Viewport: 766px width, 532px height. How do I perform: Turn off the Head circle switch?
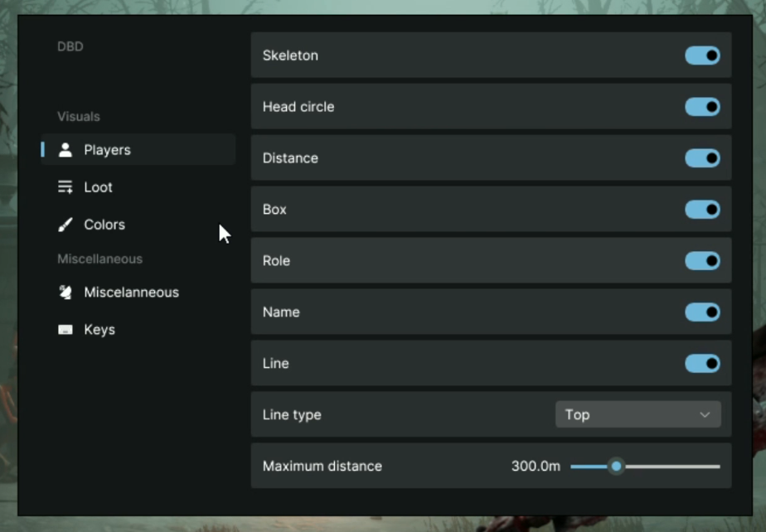click(x=702, y=107)
